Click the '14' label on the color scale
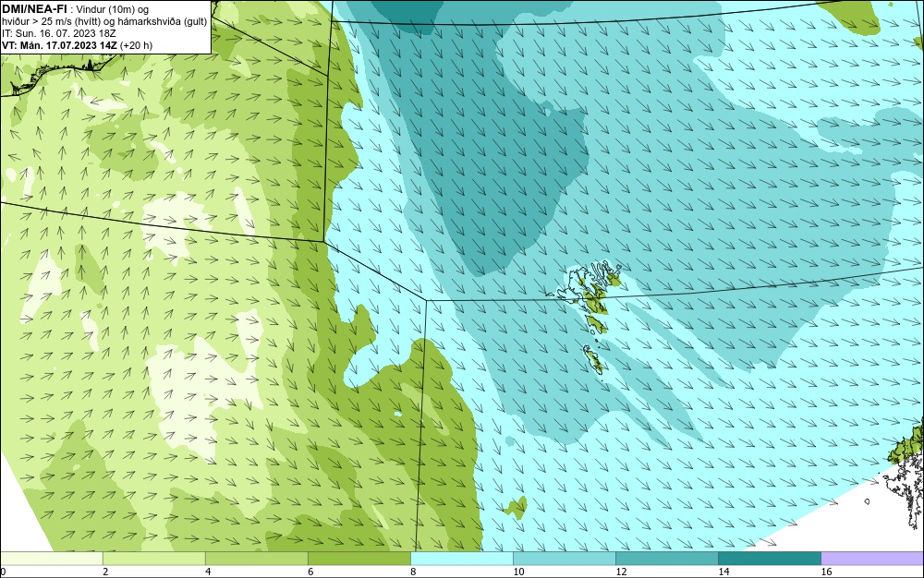924x578 pixels. (723, 572)
